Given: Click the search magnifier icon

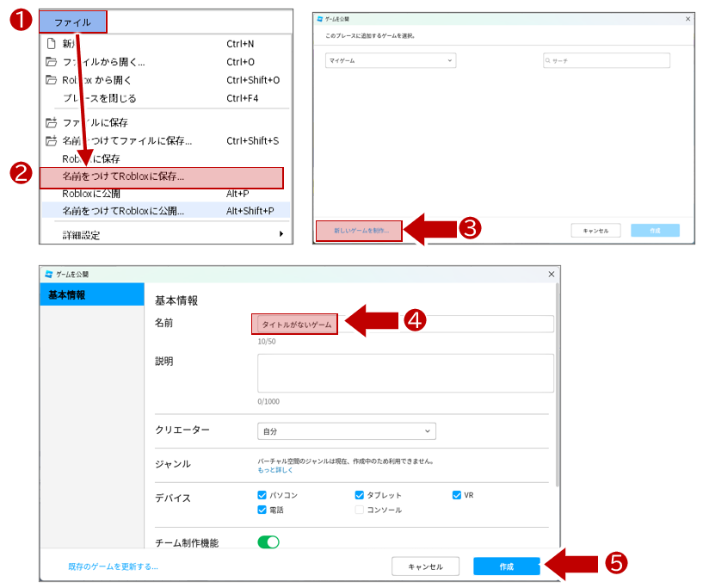Looking at the screenshot, I should coord(548,60).
